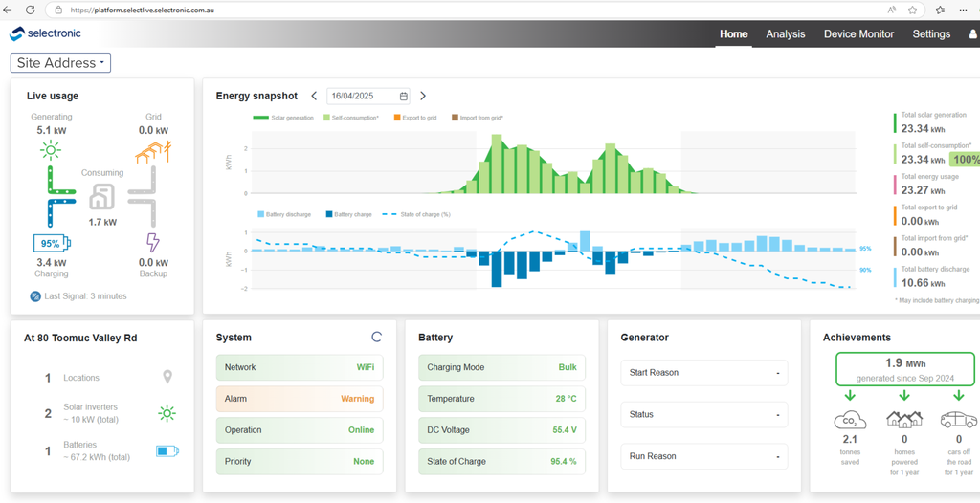980x503 pixels.
Task: Open the Device Monitor tab
Action: 858,34
